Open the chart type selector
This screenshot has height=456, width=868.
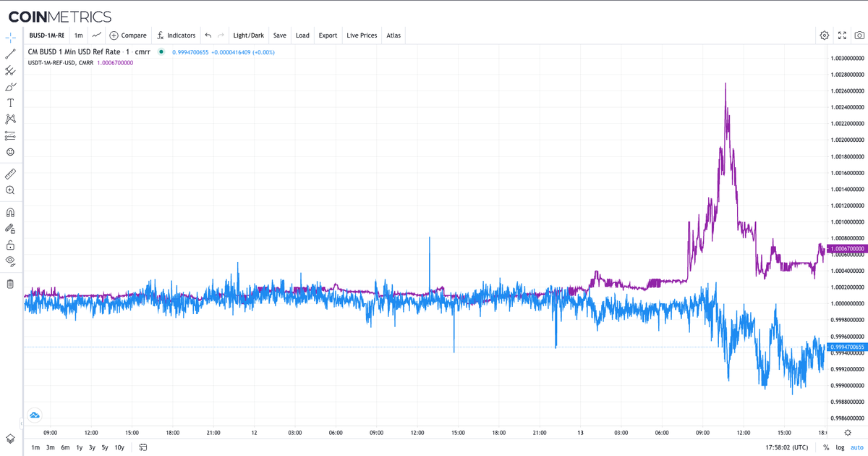point(96,35)
